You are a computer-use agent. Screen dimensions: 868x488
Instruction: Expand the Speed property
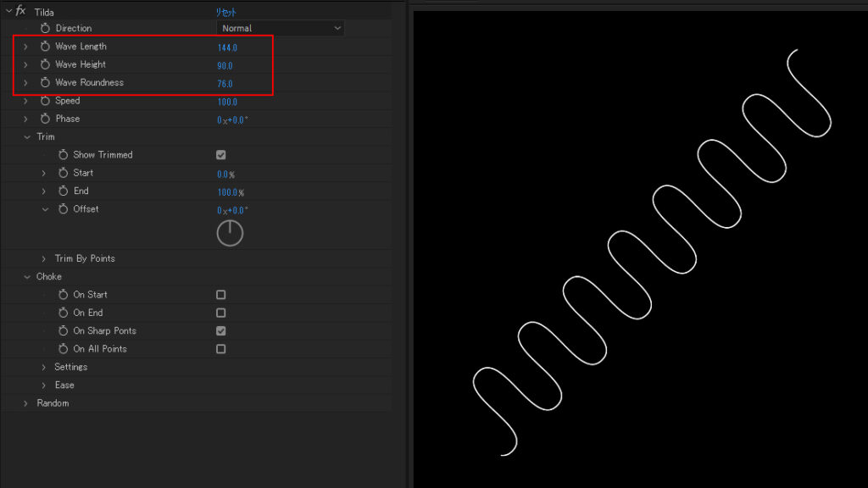click(x=25, y=101)
